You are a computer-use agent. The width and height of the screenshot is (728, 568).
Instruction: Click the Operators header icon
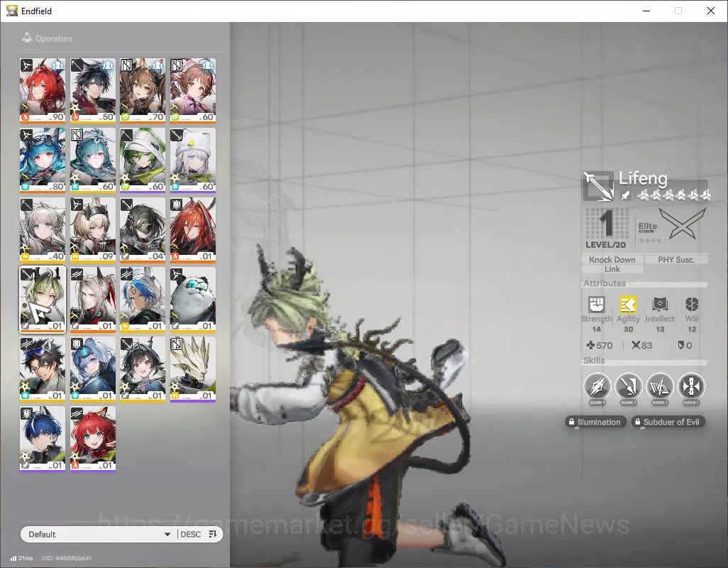click(x=27, y=38)
